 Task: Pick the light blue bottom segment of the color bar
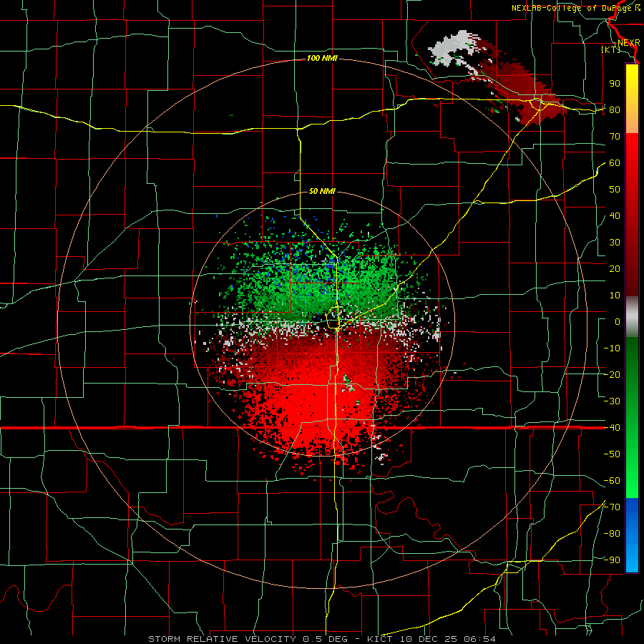coord(632,559)
